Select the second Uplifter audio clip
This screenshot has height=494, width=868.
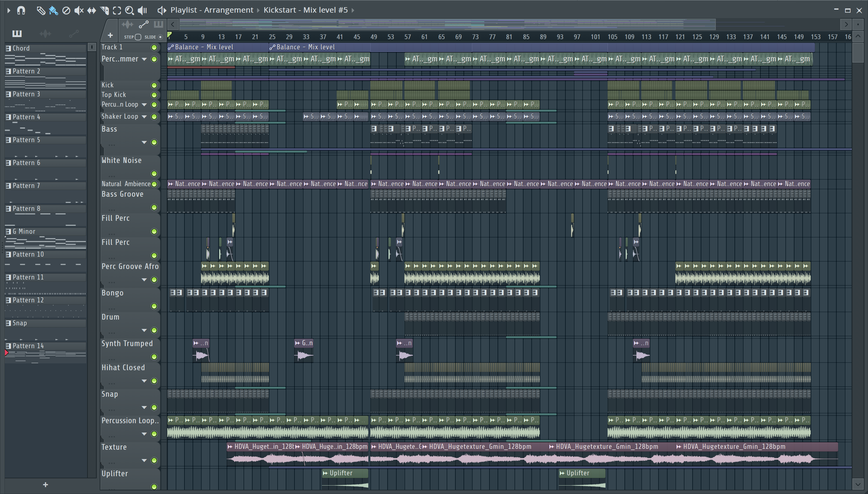pyautogui.click(x=582, y=479)
